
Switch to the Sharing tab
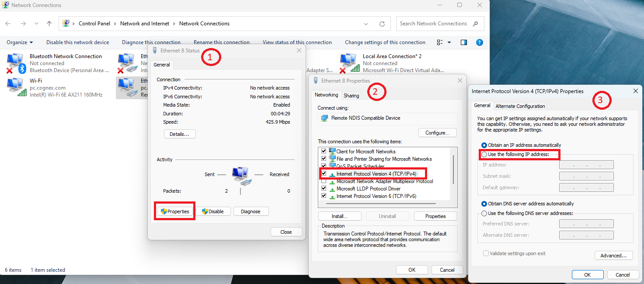(x=351, y=96)
